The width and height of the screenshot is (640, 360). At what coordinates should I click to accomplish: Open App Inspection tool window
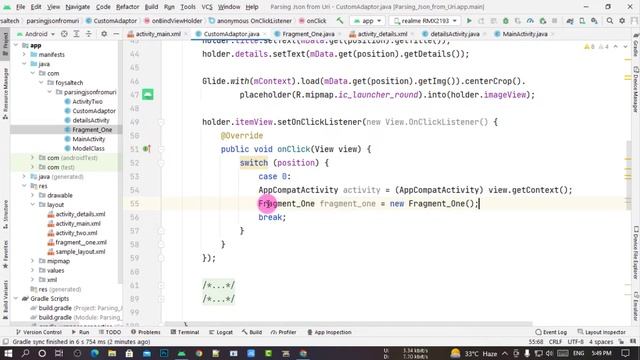pyautogui.click(x=329, y=332)
